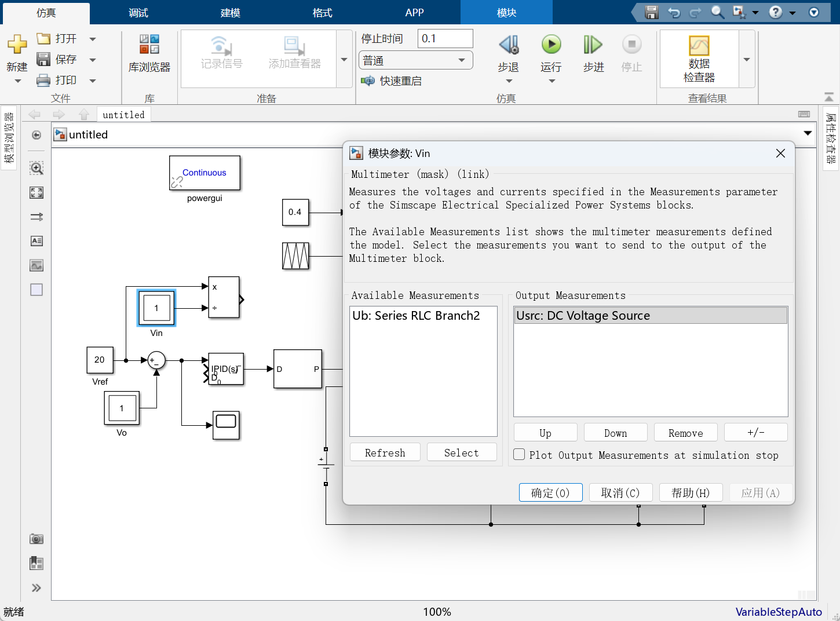Switch to the 仿真 ribbon tab
Screen dimensions: 840x621
(46, 13)
